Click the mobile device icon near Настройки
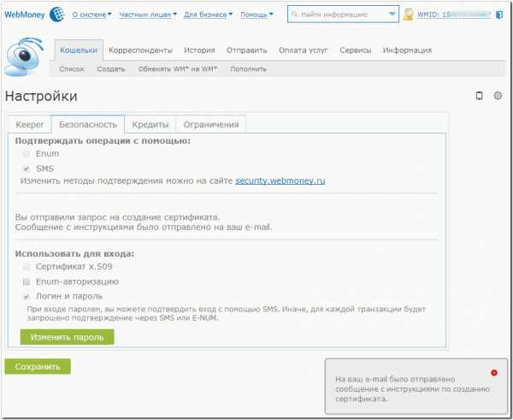Image resolution: width=513 pixels, height=420 pixels. click(480, 96)
